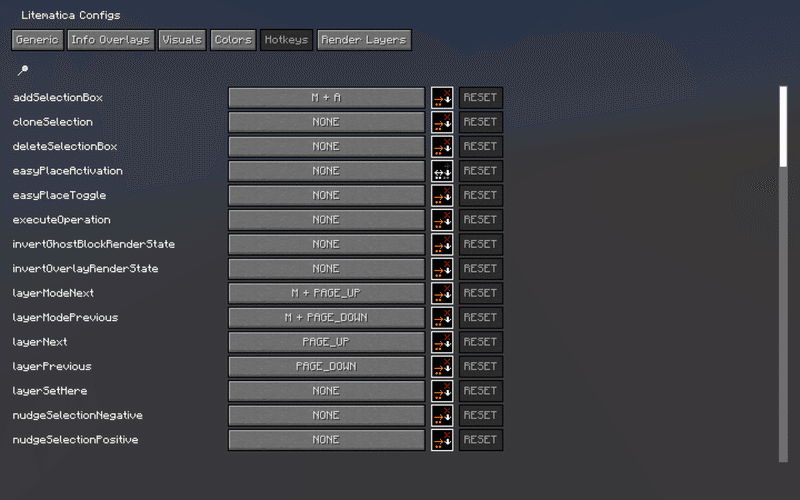Open keybind settings icon for invertOverlayRenderState
The height and width of the screenshot is (500, 800).
click(442, 269)
